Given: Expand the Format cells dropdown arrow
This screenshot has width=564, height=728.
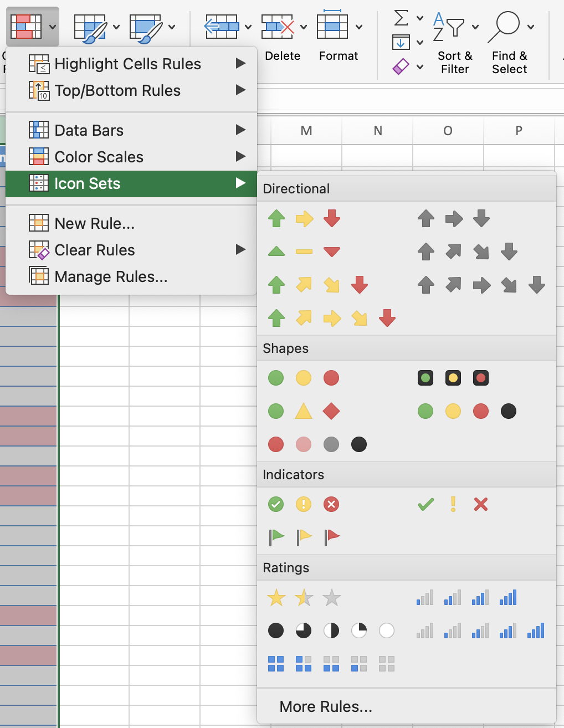Looking at the screenshot, I should (359, 27).
